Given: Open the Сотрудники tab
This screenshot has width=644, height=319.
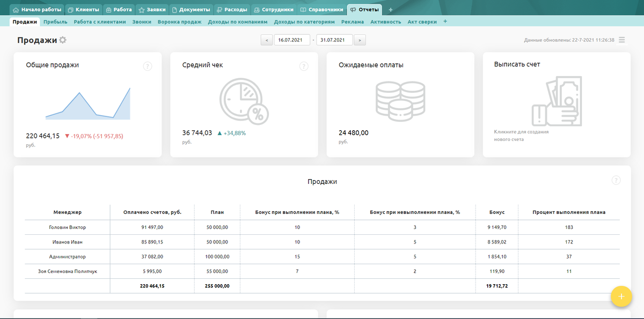Looking at the screenshot, I should click(x=274, y=10).
